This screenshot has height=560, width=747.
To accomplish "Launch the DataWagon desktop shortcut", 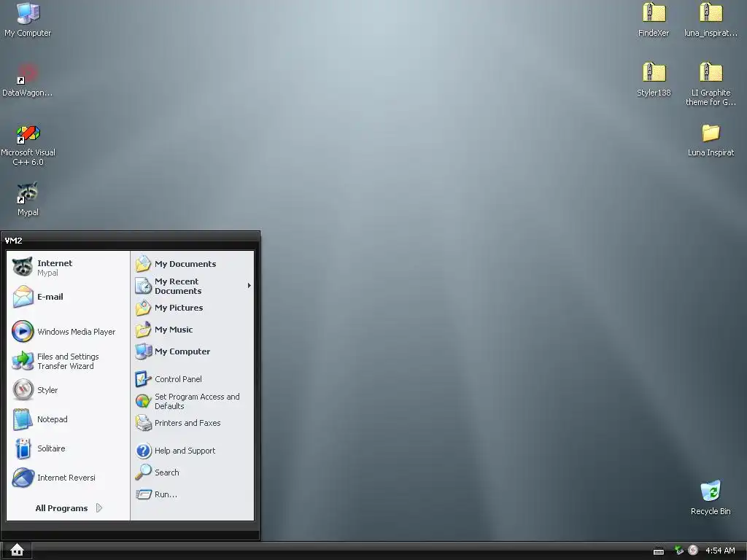I will pos(27,80).
